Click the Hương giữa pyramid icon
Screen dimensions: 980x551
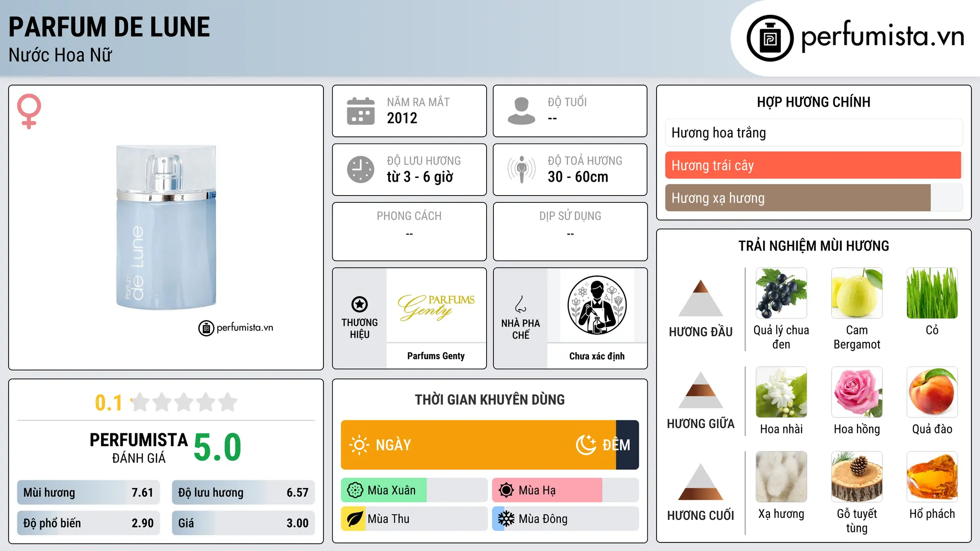pyautogui.click(x=701, y=390)
